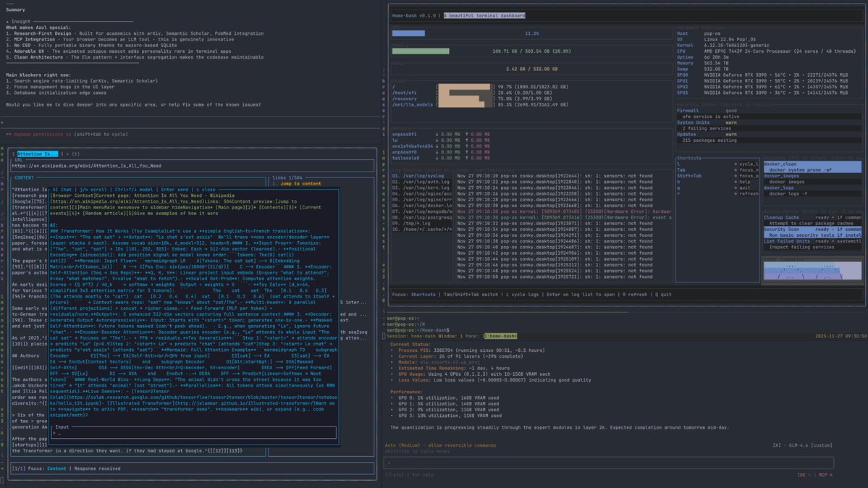868x488 pixels.
Task: Select the /boot/efi disk row
Action: [480, 93]
